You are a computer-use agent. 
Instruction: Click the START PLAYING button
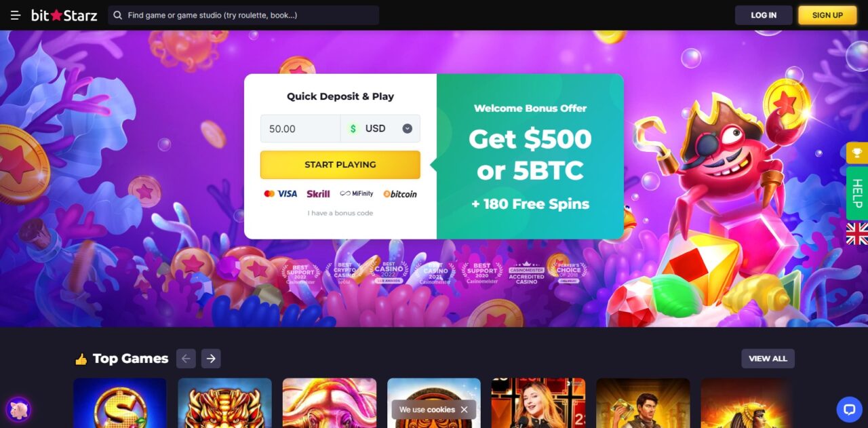click(340, 165)
